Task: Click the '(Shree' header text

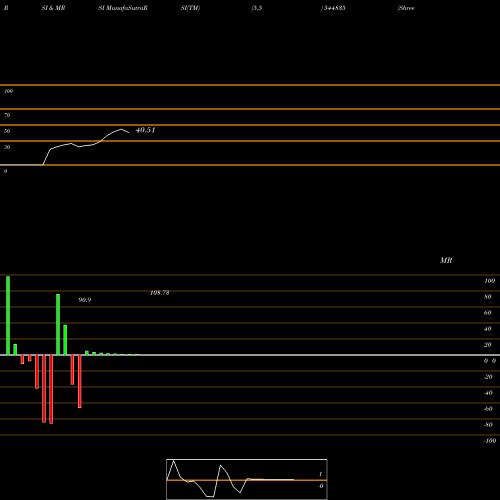Action: (406, 8)
